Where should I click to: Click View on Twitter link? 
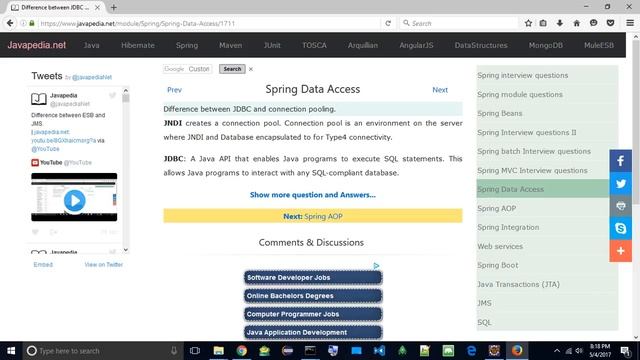104,264
